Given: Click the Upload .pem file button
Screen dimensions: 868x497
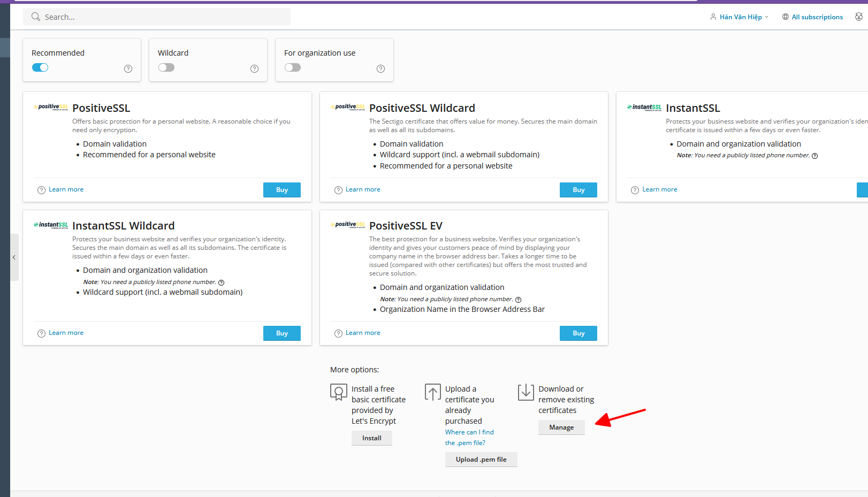Looking at the screenshot, I should [x=481, y=460].
